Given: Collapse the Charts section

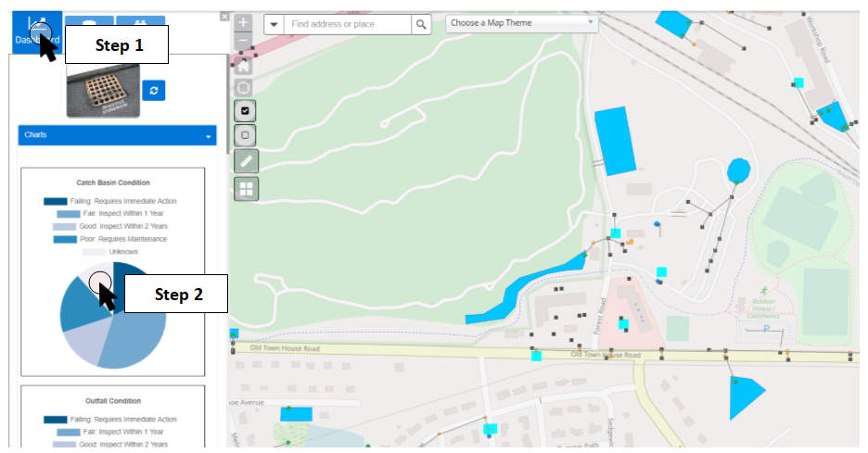Looking at the screenshot, I should (x=209, y=136).
